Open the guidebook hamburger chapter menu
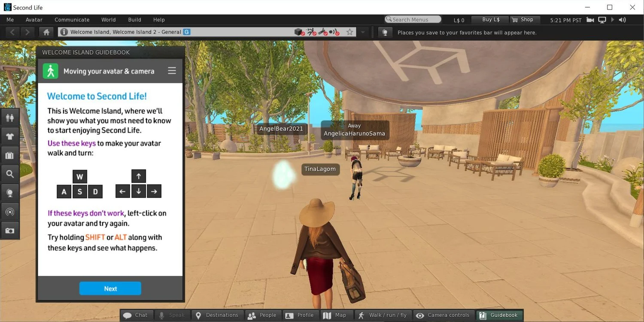Screen dimensions: 644x322 click(x=172, y=71)
